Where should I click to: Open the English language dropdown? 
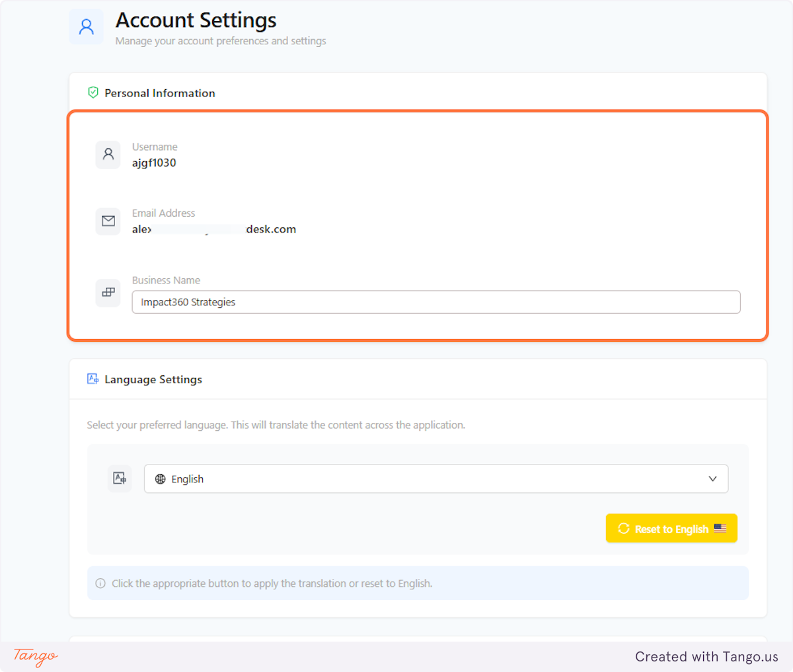coord(436,478)
